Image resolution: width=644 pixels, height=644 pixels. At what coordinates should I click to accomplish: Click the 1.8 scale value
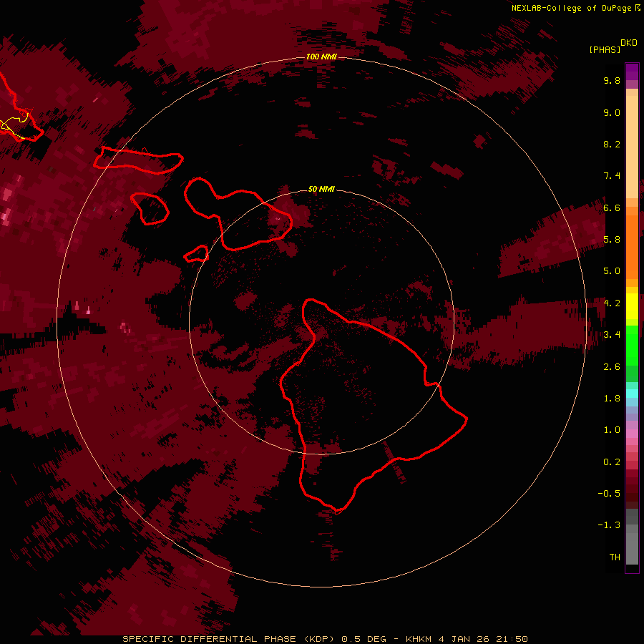click(x=612, y=399)
